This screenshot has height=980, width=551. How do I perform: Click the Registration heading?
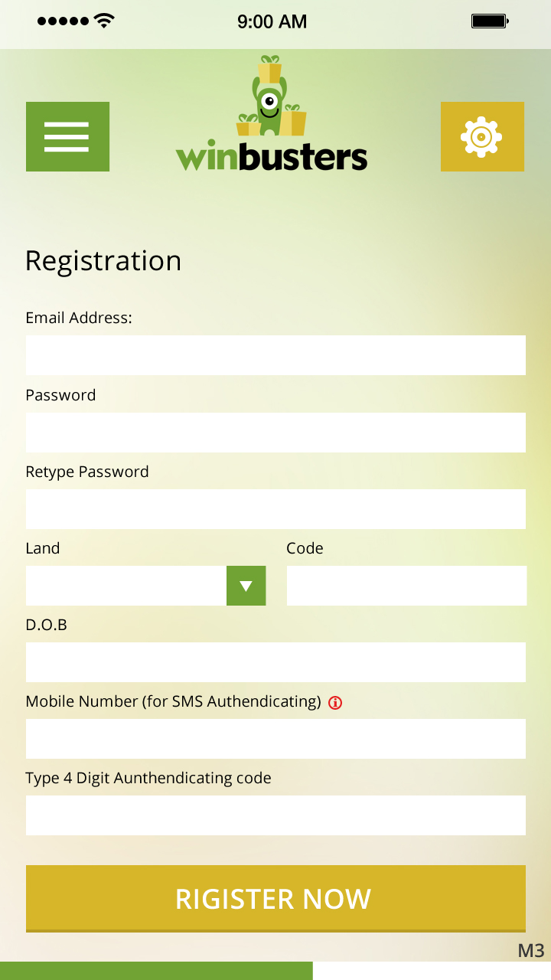pos(103,261)
